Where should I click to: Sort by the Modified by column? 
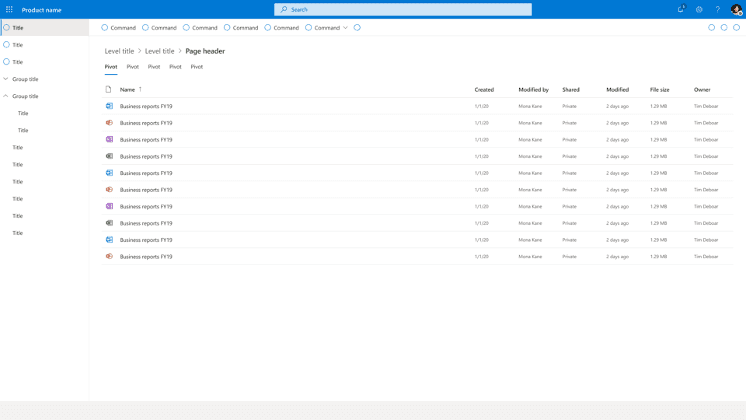pos(533,89)
